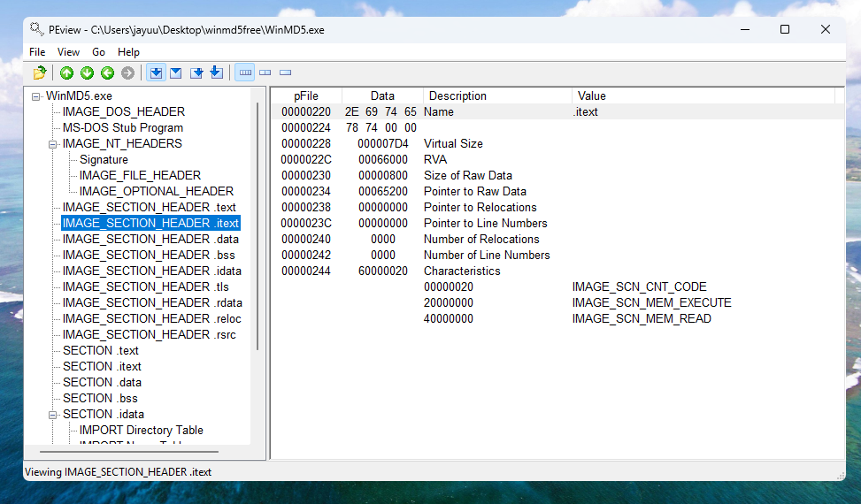This screenshot has width=861, height=504.
Task: Click the Open file folder icon
Action: coord(40,73)
